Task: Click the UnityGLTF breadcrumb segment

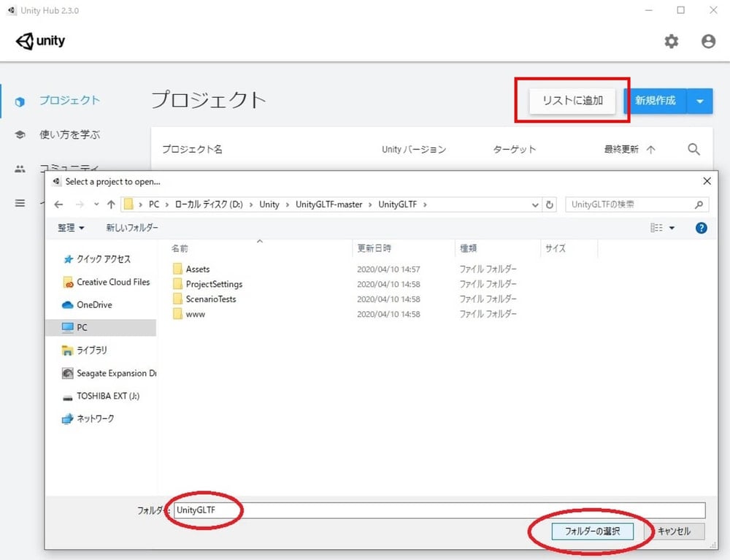Action: point(397,204)
